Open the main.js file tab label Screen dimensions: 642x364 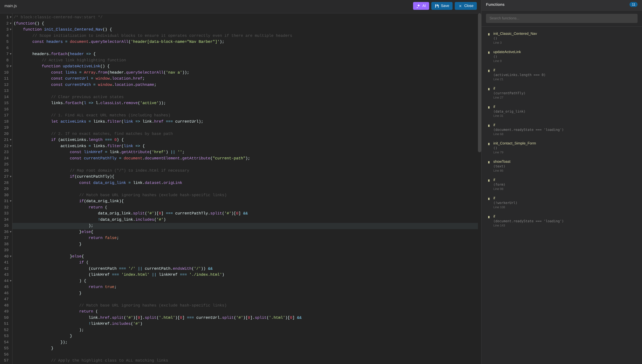(10, 6)
